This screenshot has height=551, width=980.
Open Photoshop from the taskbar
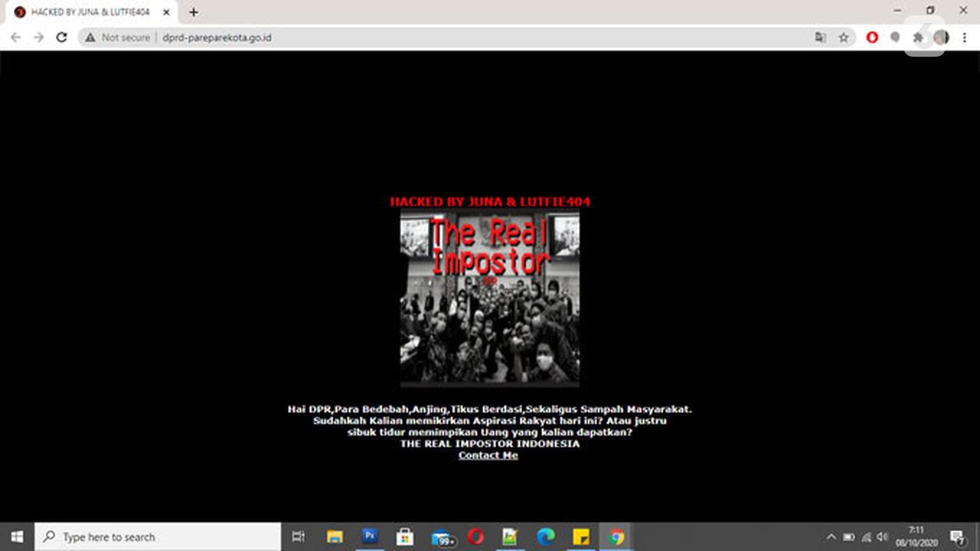tap(370, 536)
